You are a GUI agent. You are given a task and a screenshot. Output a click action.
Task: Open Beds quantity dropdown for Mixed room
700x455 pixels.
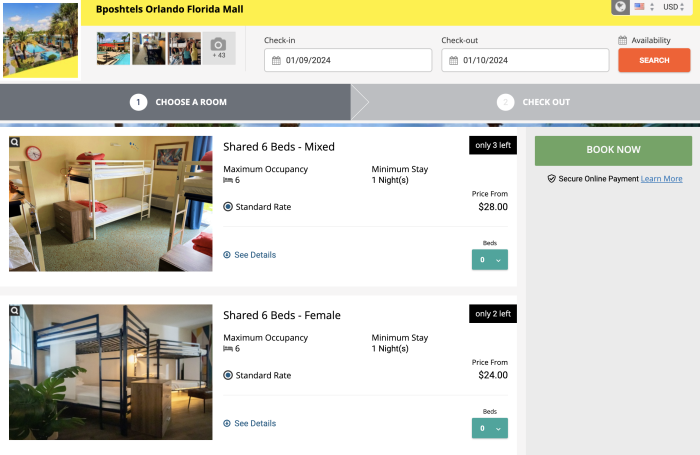click(489, 260)
